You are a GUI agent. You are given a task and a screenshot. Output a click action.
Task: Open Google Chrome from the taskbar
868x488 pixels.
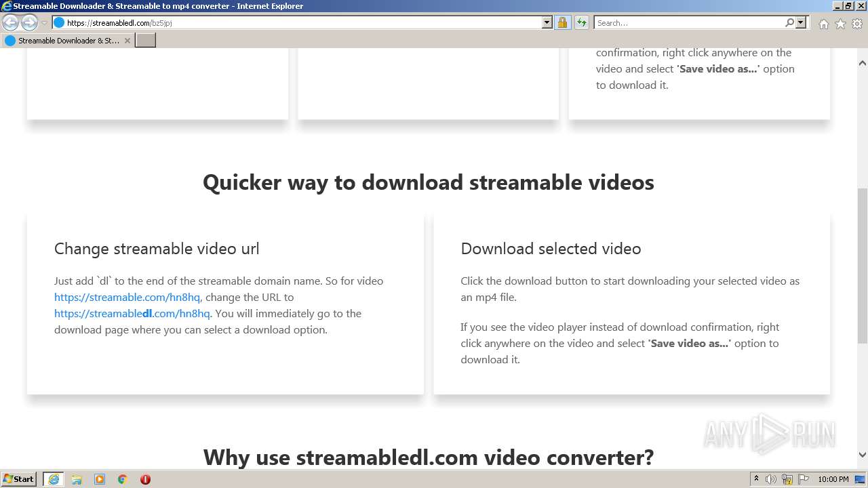[x=123, y=479]
